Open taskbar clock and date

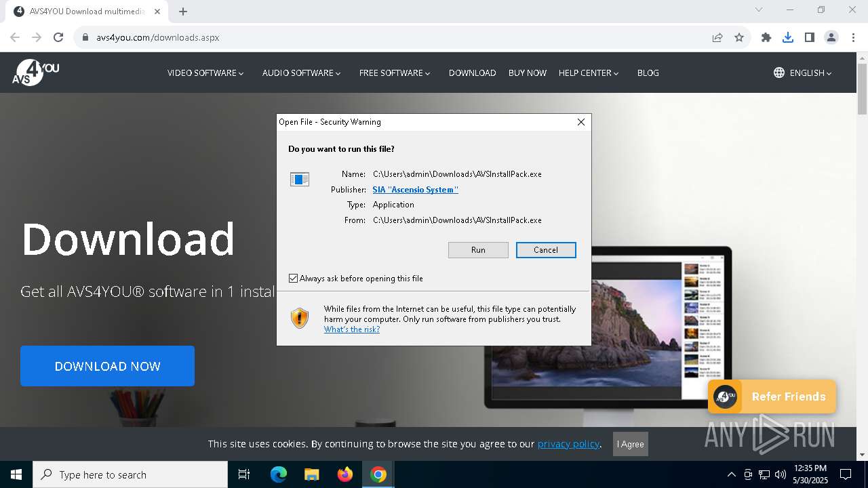pyautogui.click(x=810, y=474)
